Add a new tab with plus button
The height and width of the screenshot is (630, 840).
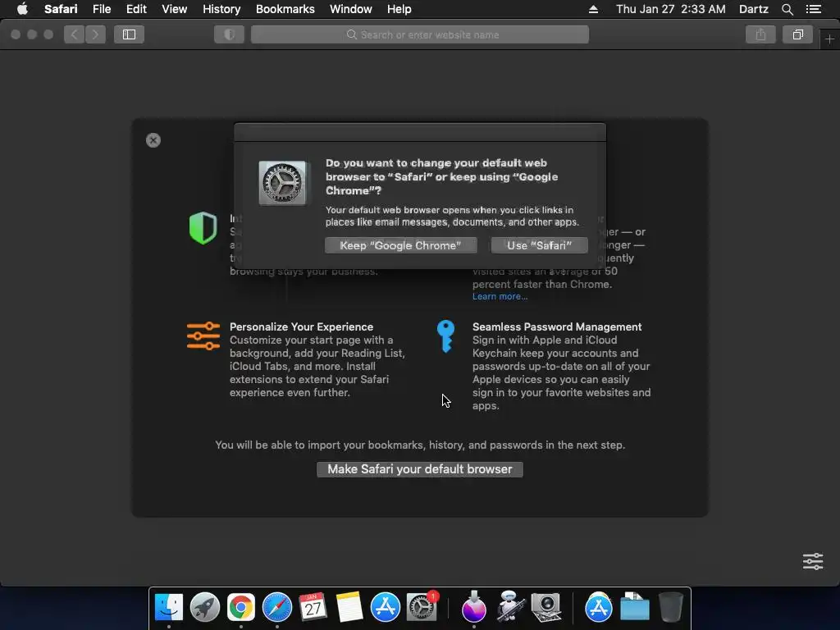pos(829,39)
